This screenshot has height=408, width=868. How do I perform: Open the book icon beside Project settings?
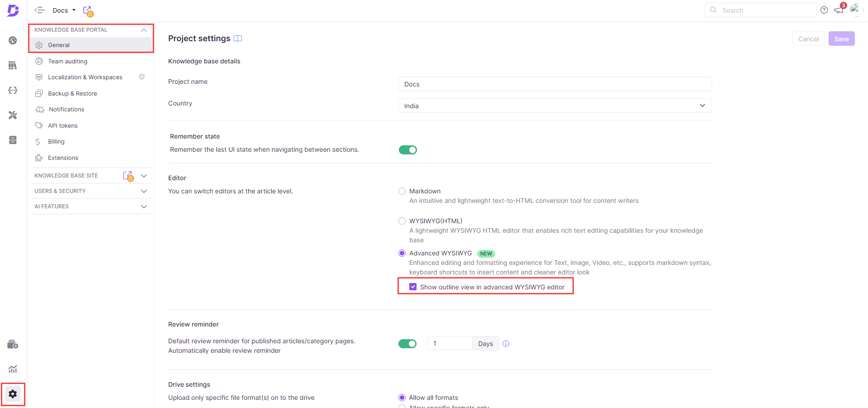(x=238, y=38)
